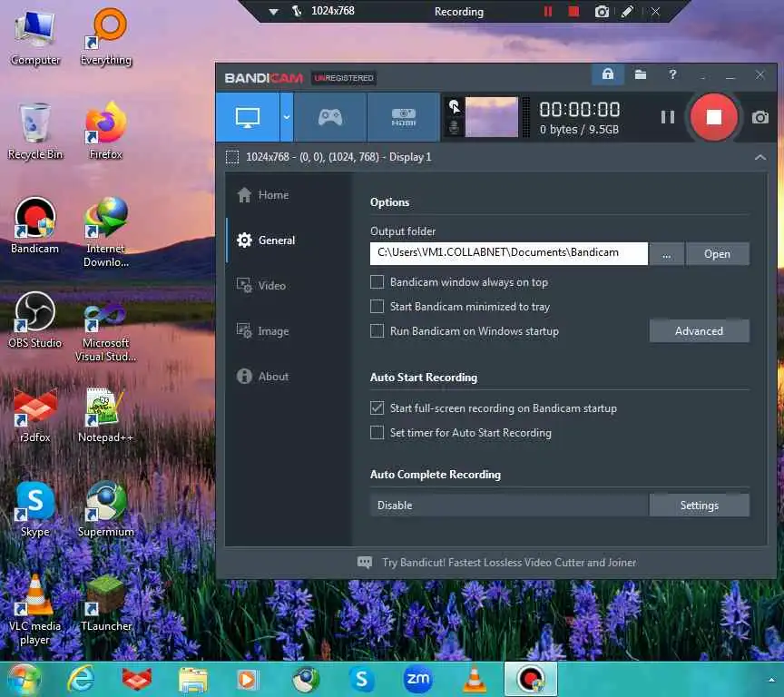Stop recording from the top recording bar
This screenshot has width=784, height=697.
tap(573, 11)
